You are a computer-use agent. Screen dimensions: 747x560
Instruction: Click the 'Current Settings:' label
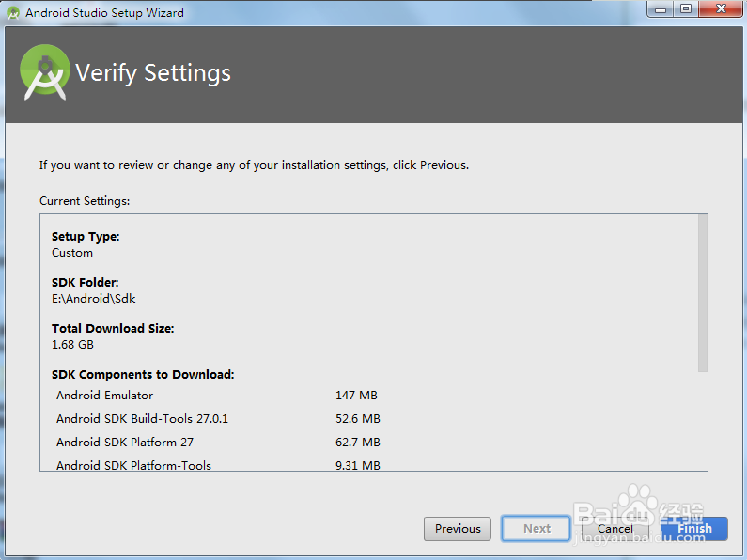tap(85, 201)
